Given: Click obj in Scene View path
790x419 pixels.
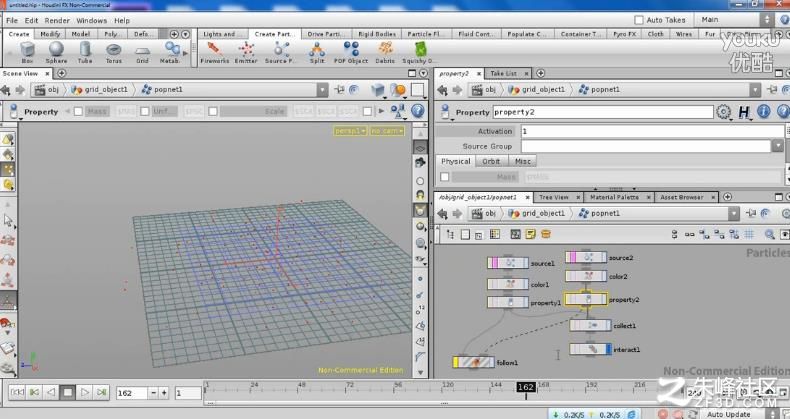Looking at the screenshot, I should [x=47, y=90].
